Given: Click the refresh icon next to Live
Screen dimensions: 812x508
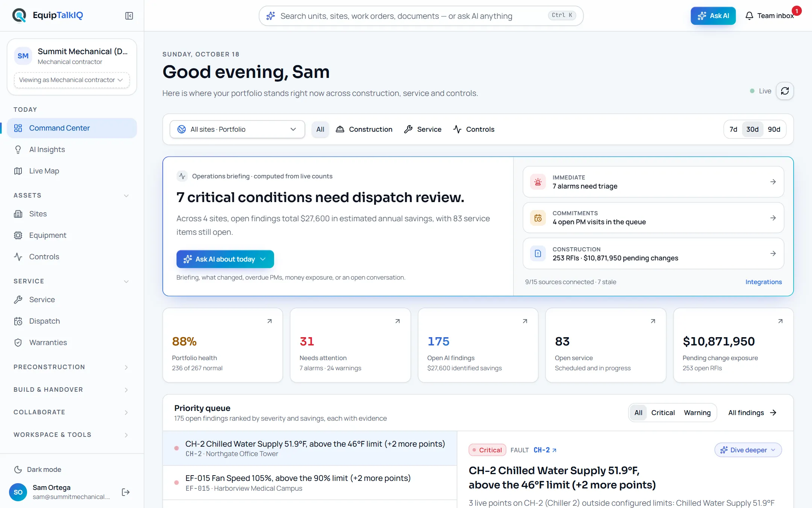Looking at the screenshot, I should pyautogui.click(x=785, y=91).
